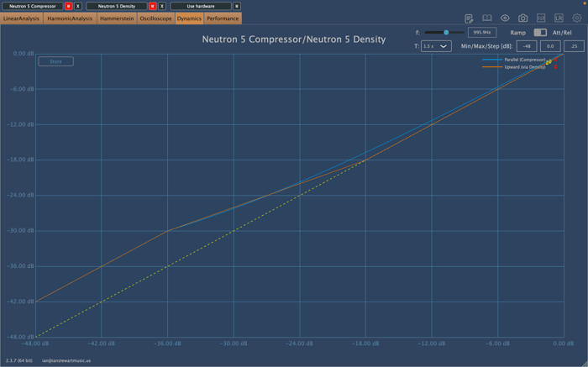This screenshot has width=588, height=367.
Task: Open the Oscilloscope tab
Action: [155, 18]
